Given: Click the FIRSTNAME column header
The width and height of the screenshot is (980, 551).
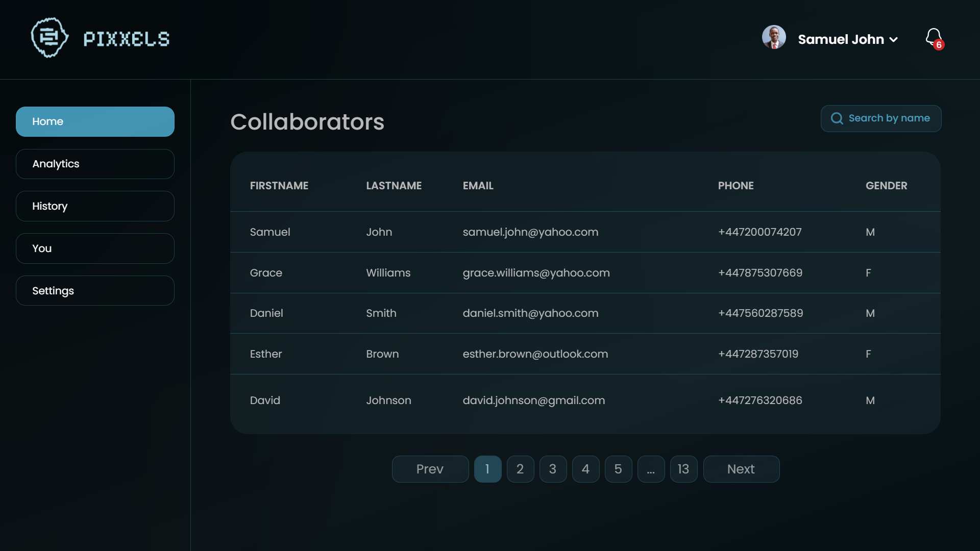Looking at the screenshot, I should coord(279,186).
